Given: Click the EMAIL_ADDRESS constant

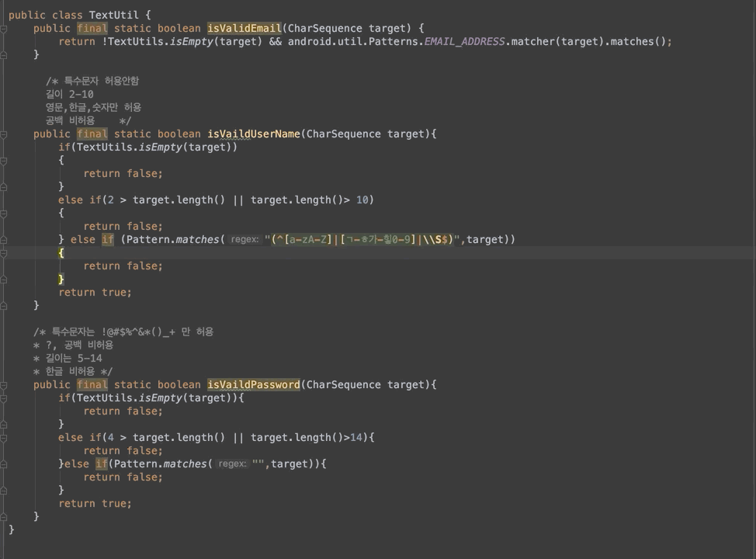Looking at the screenshot, I should [464, 41].
